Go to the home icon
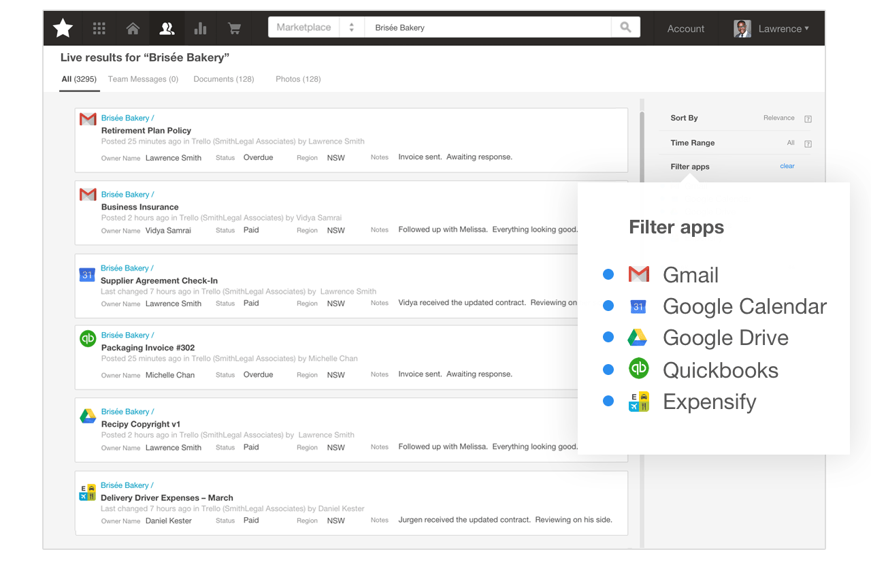 coord(133,29)
